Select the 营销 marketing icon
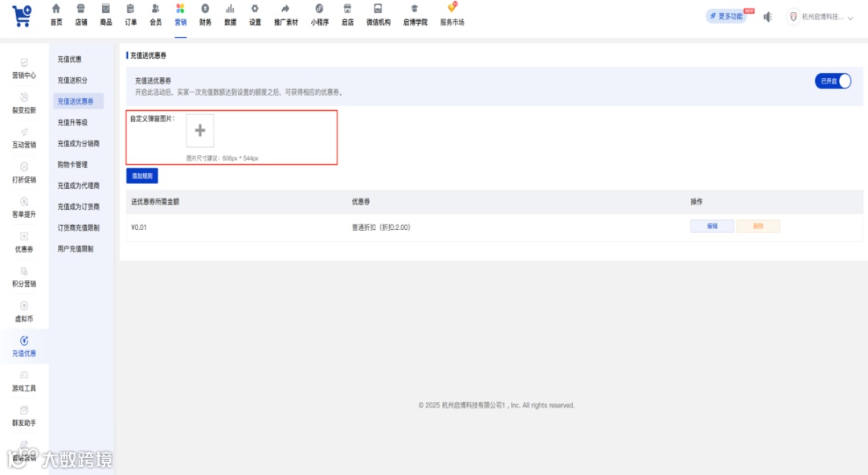The width and height of the screenshot is (868, 475). point(181,9)
